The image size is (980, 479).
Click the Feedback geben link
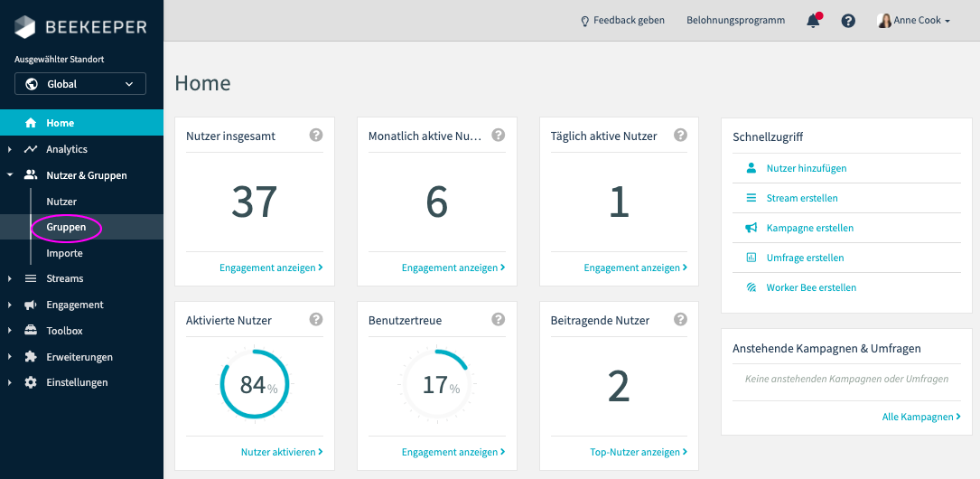click(x=623, y=21)
